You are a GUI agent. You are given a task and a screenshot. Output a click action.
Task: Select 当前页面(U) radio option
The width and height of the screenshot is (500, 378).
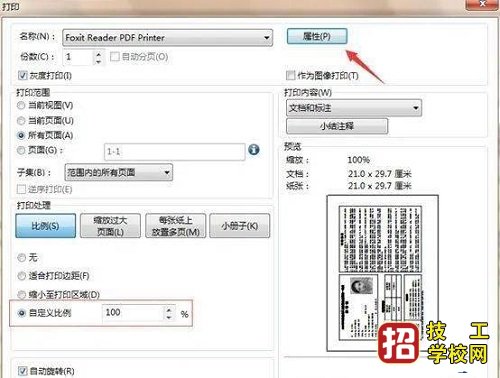coord(21,120)
